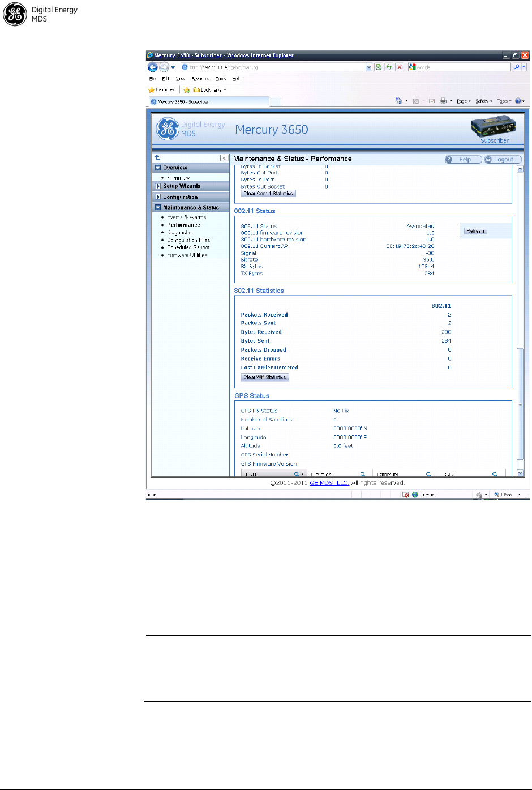532x790 pixels.
Task: Click the IE Help question mark icon
Action: 518,101
